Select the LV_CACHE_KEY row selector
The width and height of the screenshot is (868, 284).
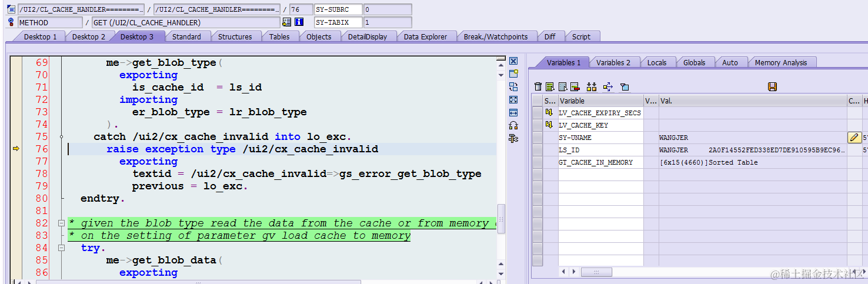pos(538,125)
